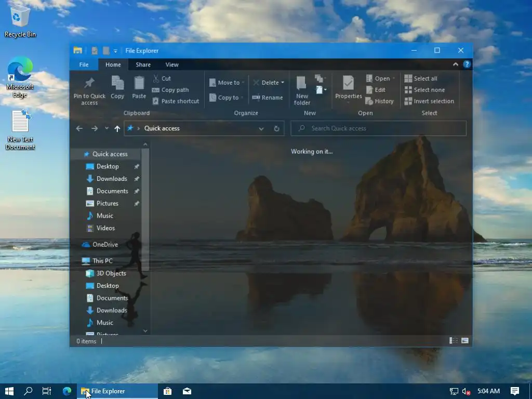
Task: Click the Cut scissors button
Action: coord(162,78)
